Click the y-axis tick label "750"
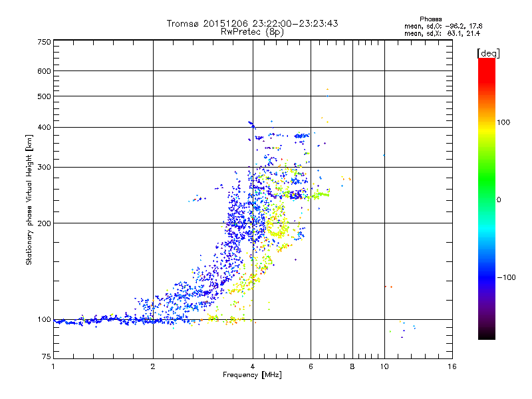The width and height of the screenshot is (532, 399). (x=45, y=42)
